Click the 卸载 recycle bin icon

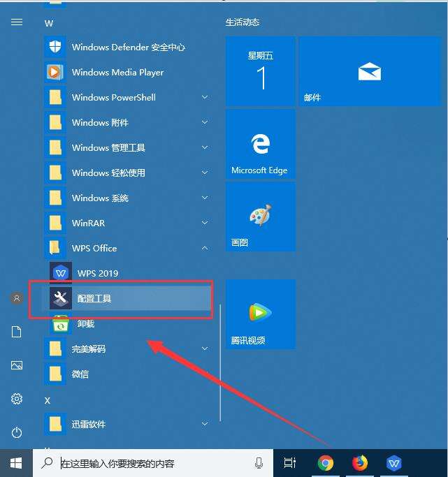pyautogui.click(x=61, y=325)
